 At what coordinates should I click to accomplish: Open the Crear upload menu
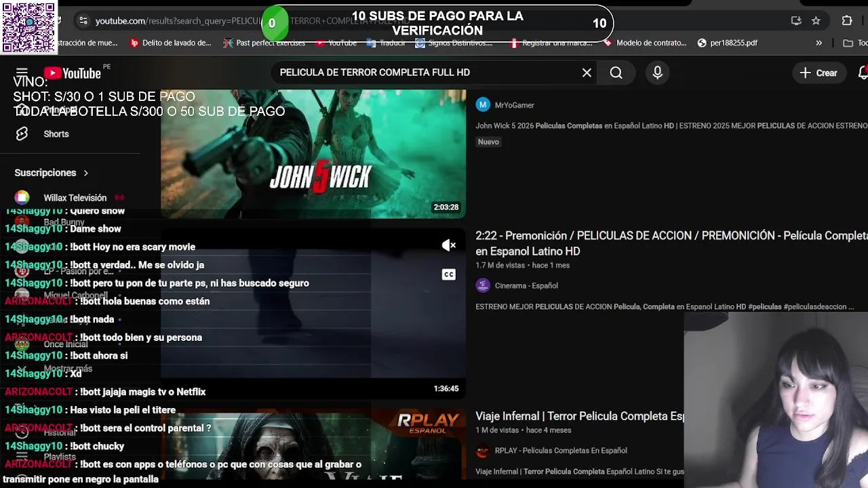[x=818, y=73]
